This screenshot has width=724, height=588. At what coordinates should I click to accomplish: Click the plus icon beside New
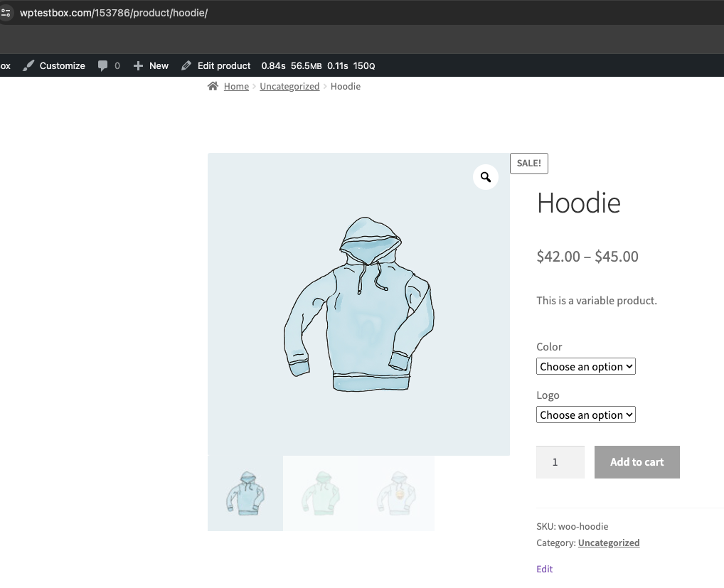click(138, 66)
